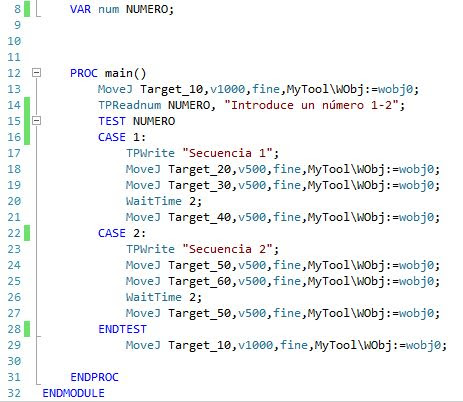Click the WaitTime instruction on line 26
The height and width of the screenshot is (402, 463).
point(154,297)
